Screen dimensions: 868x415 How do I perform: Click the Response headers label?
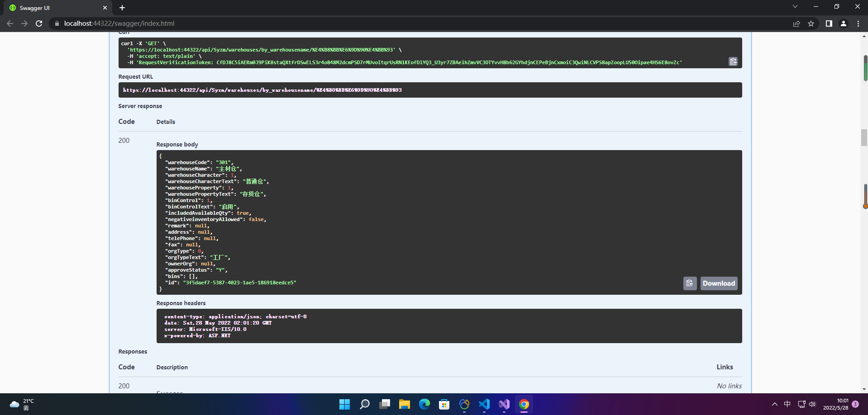(181, 303)
